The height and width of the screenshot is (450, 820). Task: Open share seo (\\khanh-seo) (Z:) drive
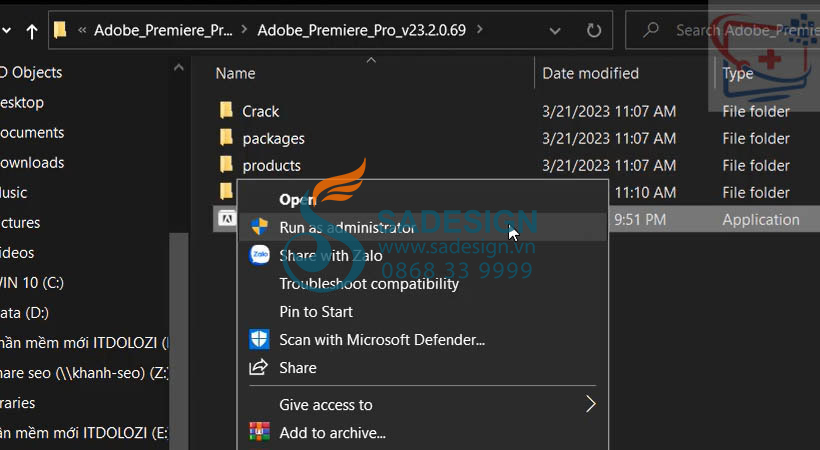pos(84,373)
